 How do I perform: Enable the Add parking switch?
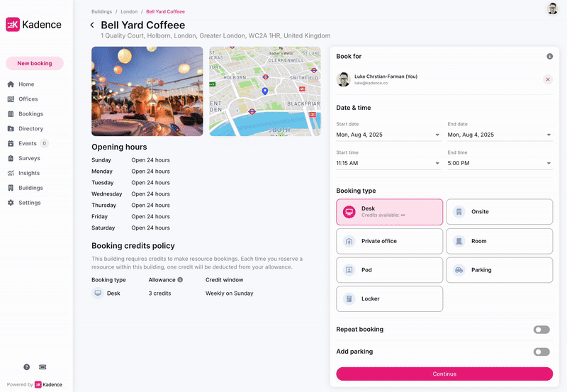coord(541,352)
